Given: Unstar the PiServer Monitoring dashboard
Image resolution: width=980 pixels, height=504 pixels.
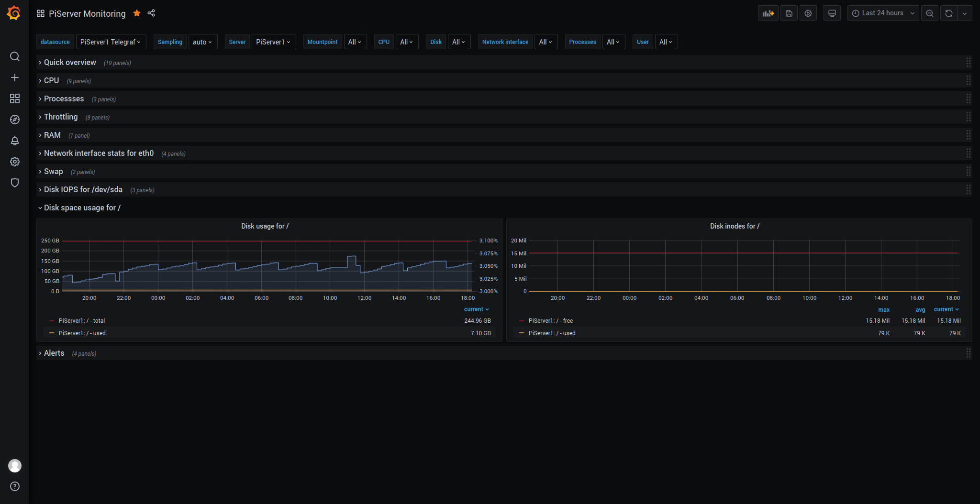Looking at the screenshot, I should 137,13.
